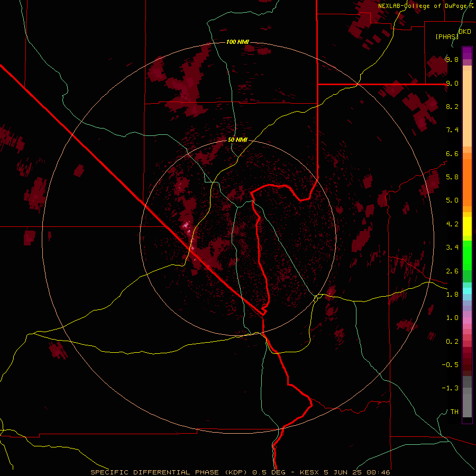
Task: Click the 5 JUN 25 00:46 timestamp
Action: click(356, 472)
